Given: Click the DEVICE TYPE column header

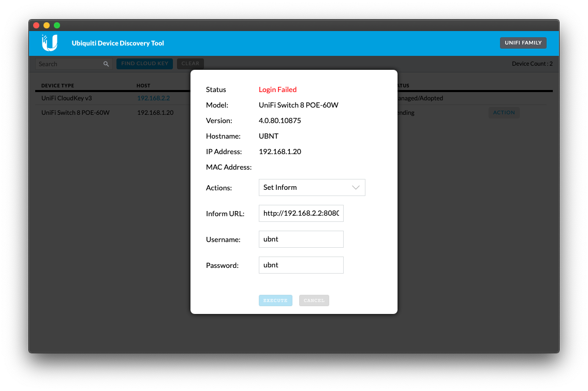Looking at the screenshot, I should [58, 85].
